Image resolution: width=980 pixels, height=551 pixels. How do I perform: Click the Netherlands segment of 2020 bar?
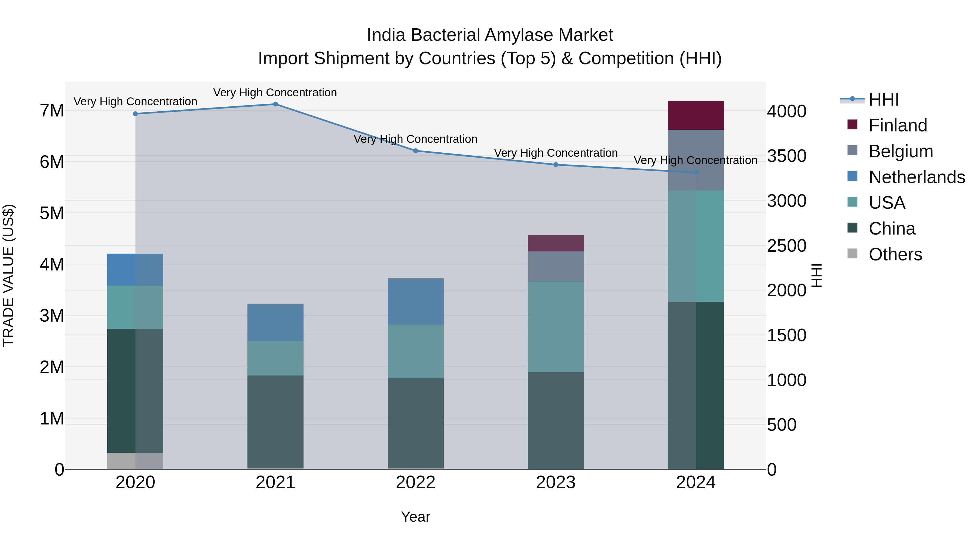(136, 270)
